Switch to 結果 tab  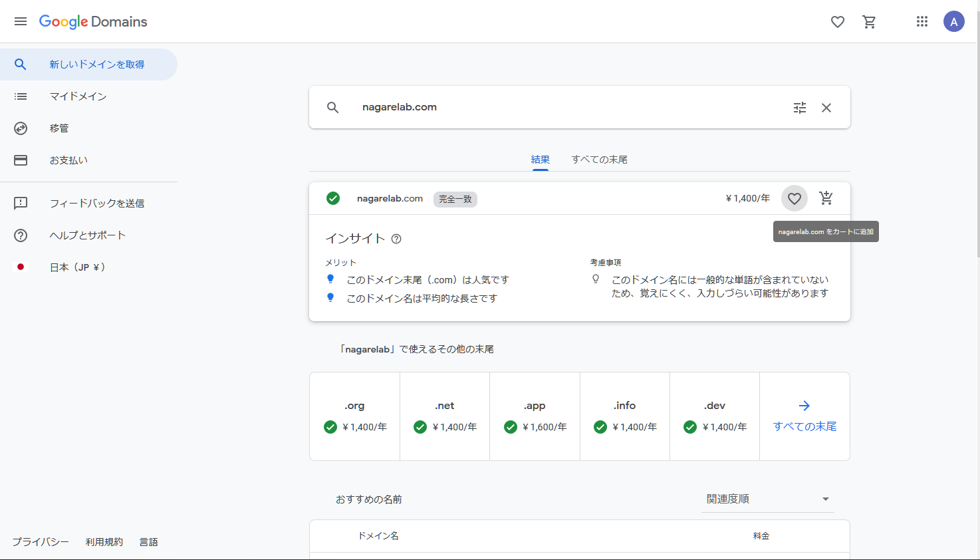[541, 160]
